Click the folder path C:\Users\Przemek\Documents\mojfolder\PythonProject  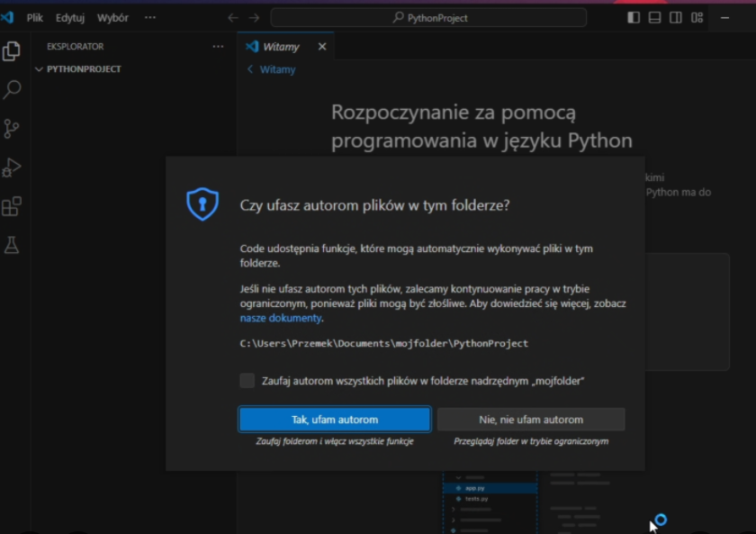(384, 343)
